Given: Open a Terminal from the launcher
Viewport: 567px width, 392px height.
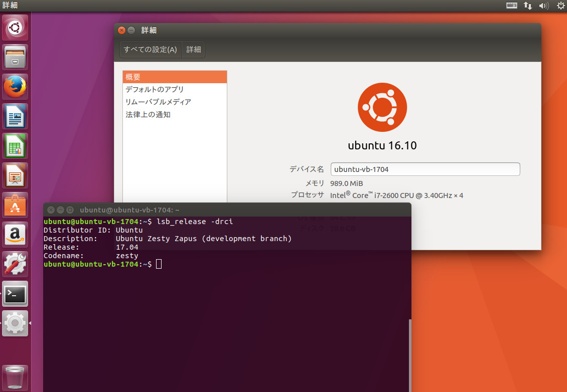Looking at the screenshot, I should (15, 294).
